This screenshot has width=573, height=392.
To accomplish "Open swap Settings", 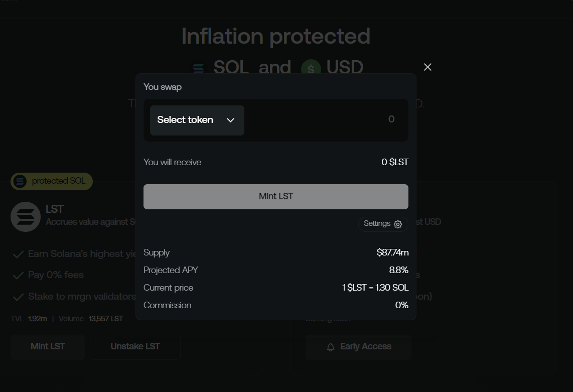I will tap(383, 224).
